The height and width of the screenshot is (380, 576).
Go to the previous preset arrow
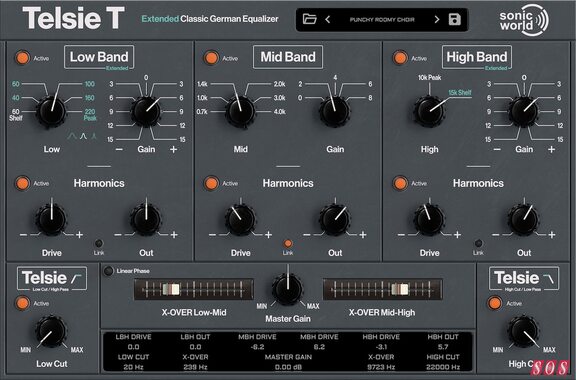click(328, 19)
